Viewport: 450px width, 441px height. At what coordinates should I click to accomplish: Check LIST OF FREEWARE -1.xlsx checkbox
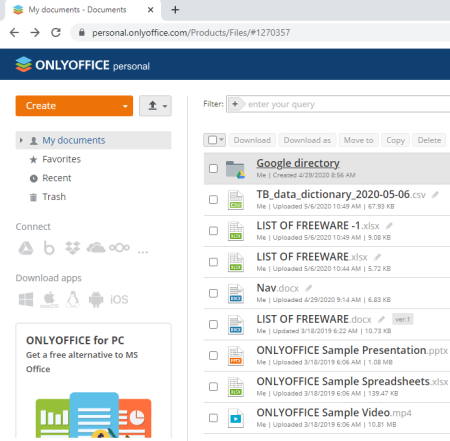click(x=213, y=231)
